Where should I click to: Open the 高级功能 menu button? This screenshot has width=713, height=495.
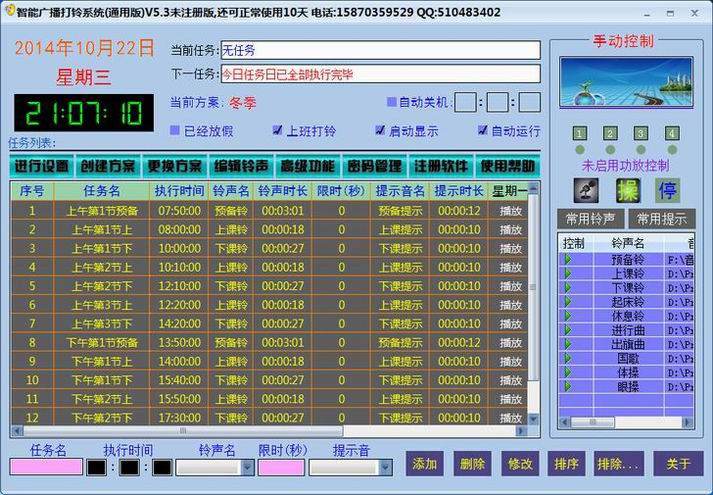coord(307,166)
